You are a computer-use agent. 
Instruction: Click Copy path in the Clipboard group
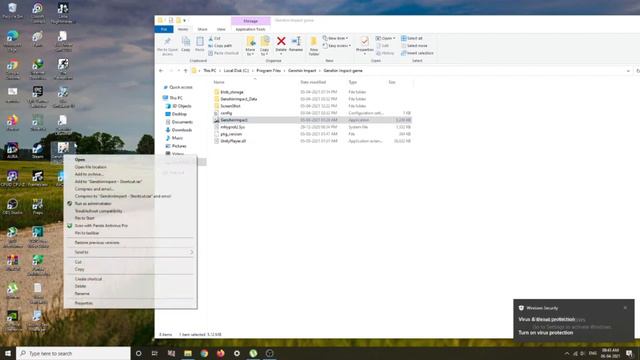click(220, 46)
